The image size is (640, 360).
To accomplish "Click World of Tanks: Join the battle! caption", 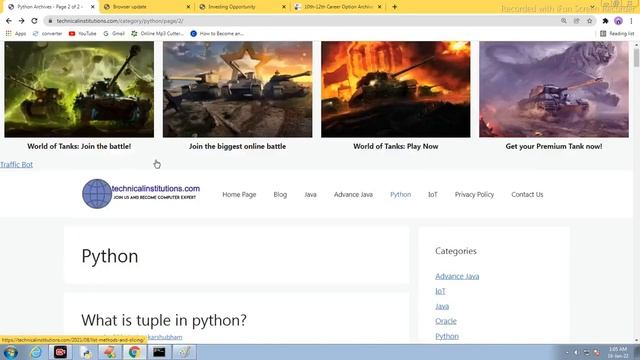I will (79, 146).
